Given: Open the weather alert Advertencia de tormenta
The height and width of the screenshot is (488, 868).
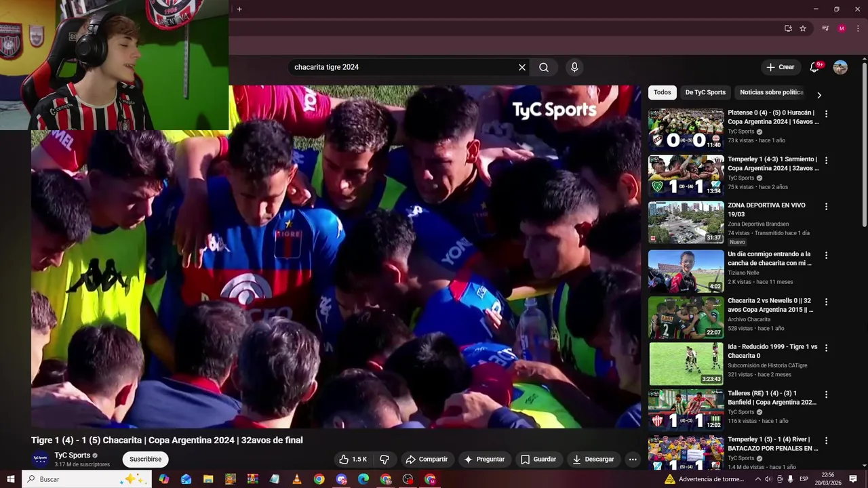Looking at the screenshot, I should tap(705, 479).
